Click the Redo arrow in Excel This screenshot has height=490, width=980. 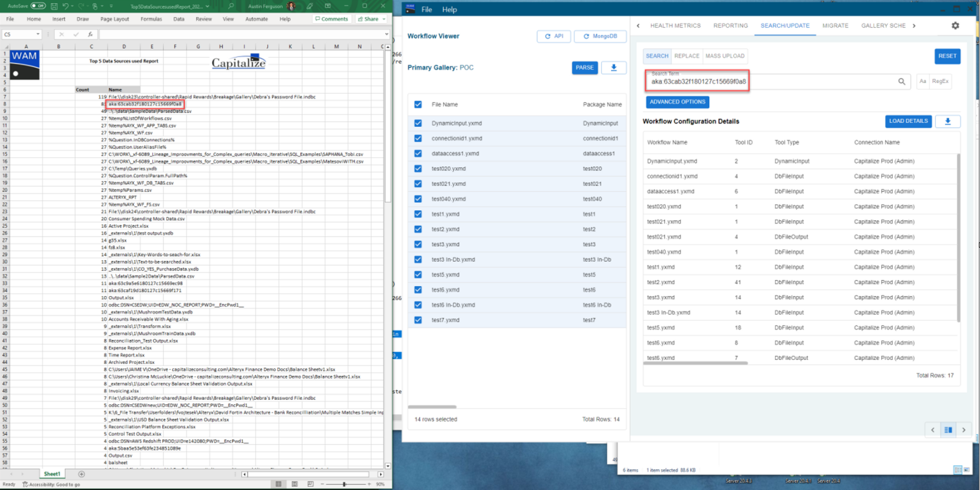(80, 7)
